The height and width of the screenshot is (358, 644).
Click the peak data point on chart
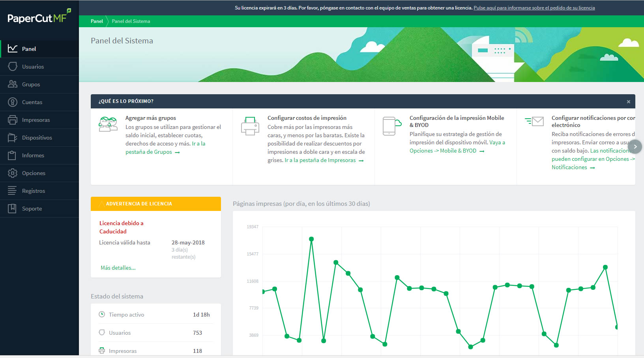coord(311,239)
